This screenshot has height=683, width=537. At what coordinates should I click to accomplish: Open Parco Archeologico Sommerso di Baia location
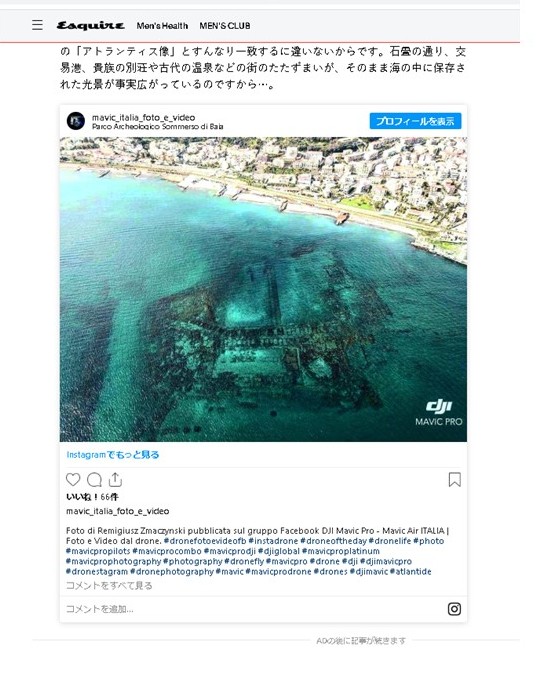158,127
